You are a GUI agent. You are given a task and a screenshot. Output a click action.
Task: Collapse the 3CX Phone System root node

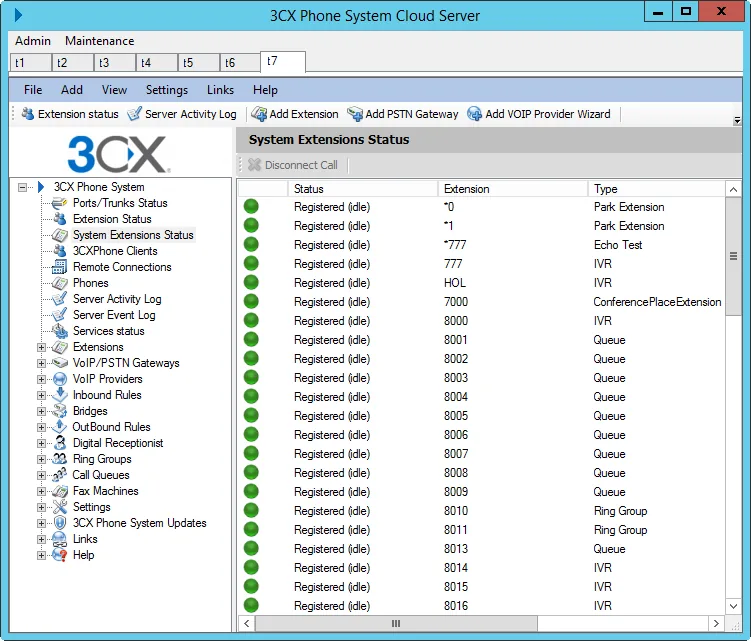[23, 187]
